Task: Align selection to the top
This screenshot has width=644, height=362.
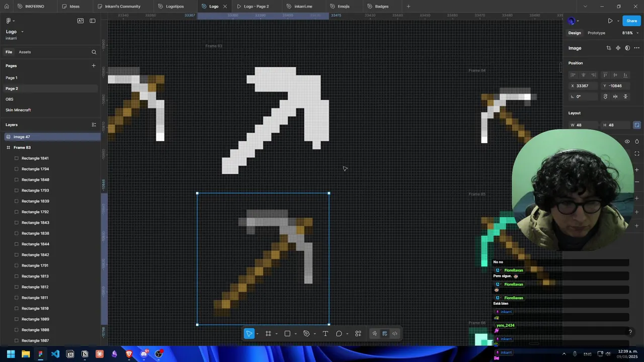Action: [x=605, y=75]
